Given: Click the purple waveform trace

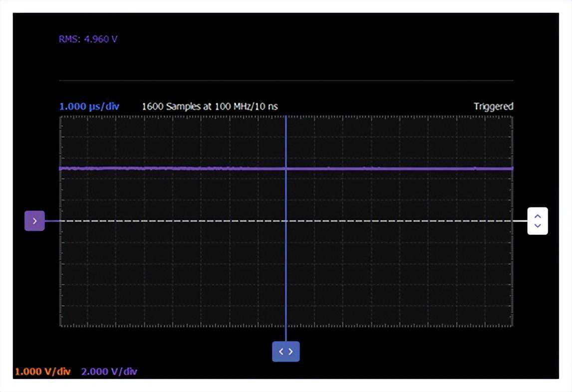Looking at the screenshot, I should tap(150, 169).
